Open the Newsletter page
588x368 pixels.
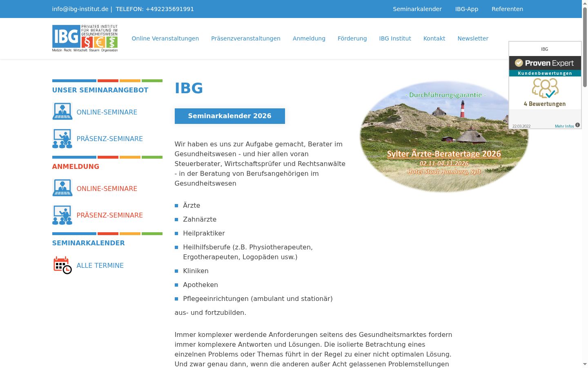473,38
